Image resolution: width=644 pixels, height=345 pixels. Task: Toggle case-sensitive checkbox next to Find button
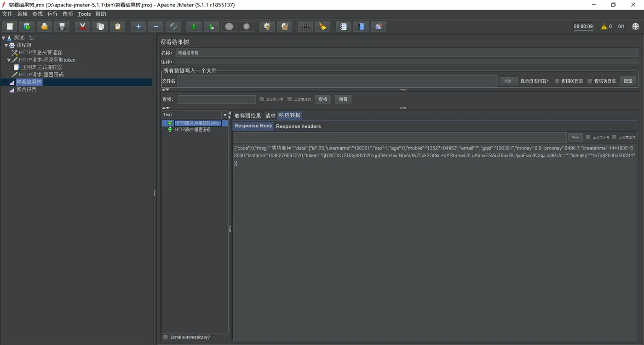[x=588, y=137]
